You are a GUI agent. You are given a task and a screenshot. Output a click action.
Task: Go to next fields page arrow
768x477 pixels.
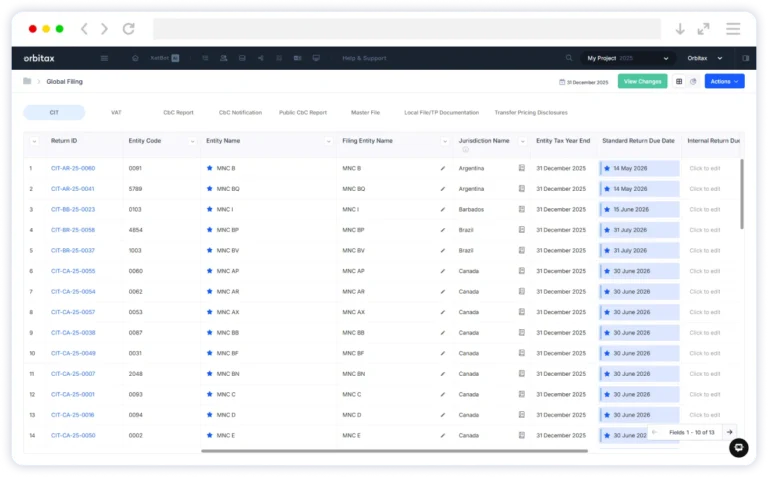click(x=729, y=432)
